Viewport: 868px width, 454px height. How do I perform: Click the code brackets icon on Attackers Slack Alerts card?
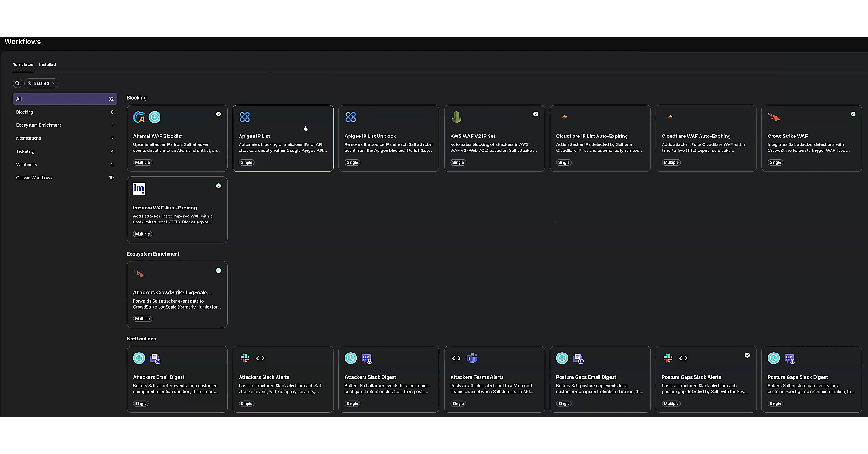261,358
